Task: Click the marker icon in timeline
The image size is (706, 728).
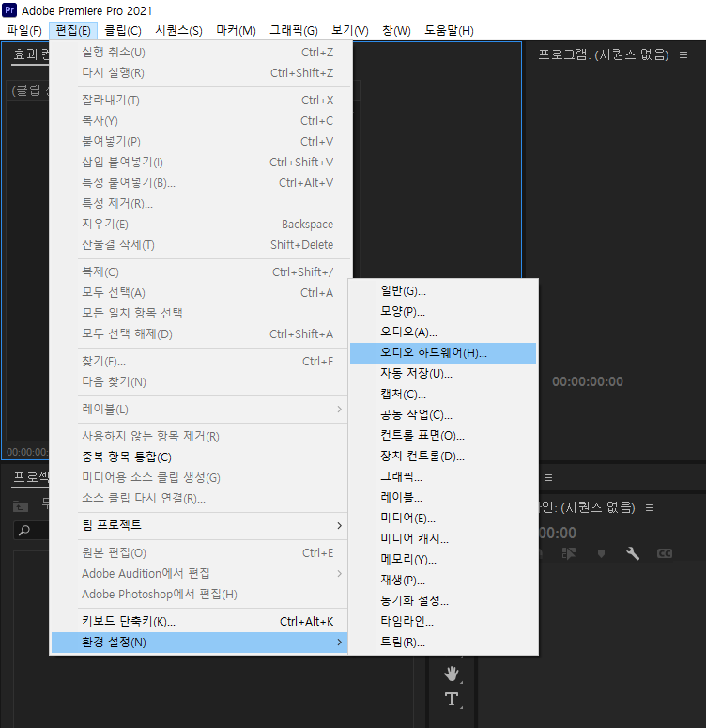Action: click(x=601, y=553)
